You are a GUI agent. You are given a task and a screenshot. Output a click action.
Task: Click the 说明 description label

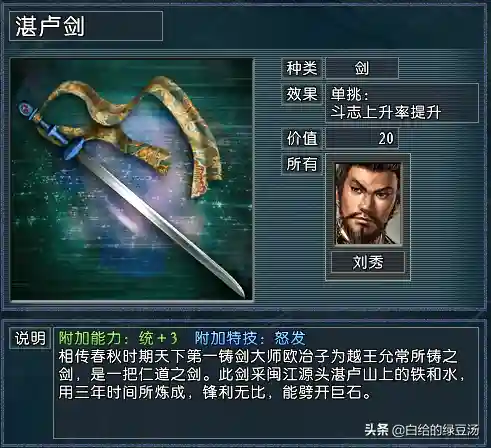point(30,338)
